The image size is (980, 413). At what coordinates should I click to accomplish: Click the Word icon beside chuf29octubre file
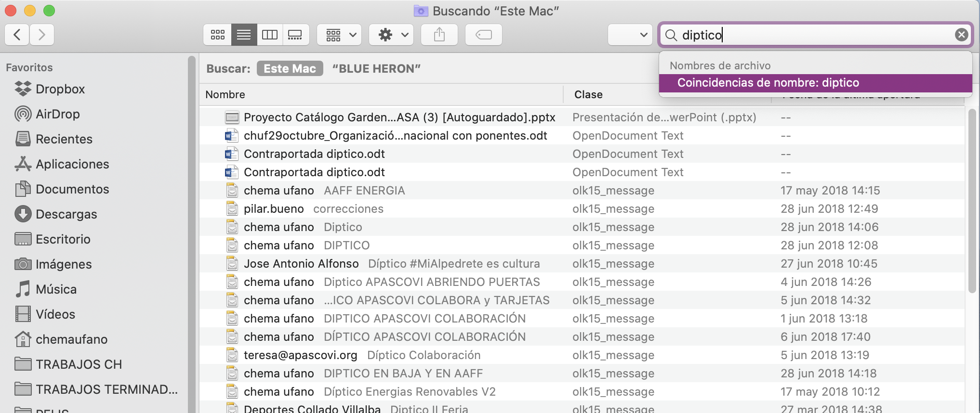232,136
